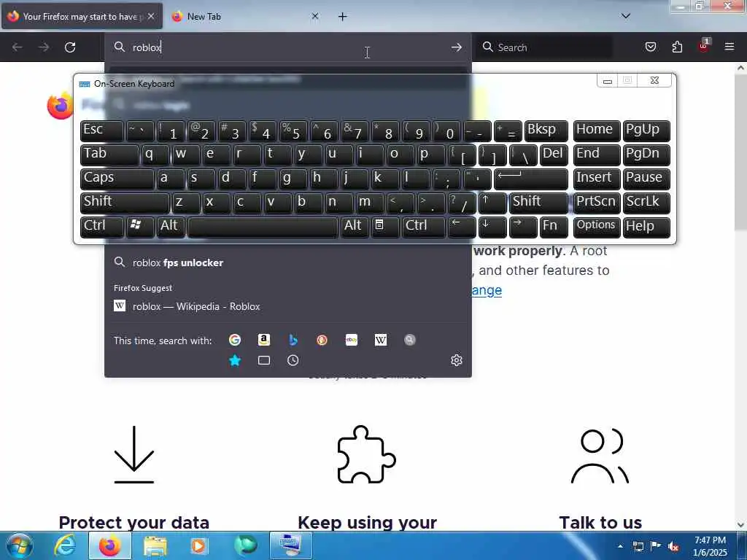Click the uBlock shield icon with badge
The image size is (747, 560).
pos(704,46)
